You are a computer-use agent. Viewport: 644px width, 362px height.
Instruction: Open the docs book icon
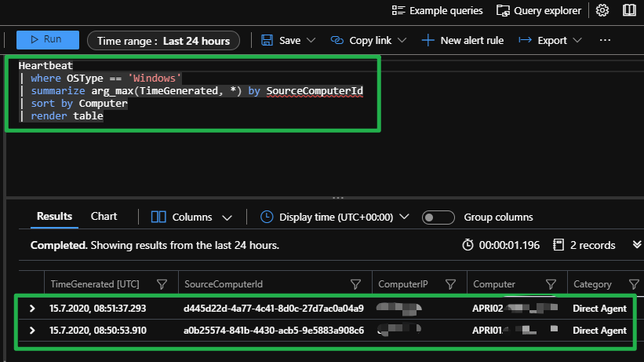coord(629,10)
